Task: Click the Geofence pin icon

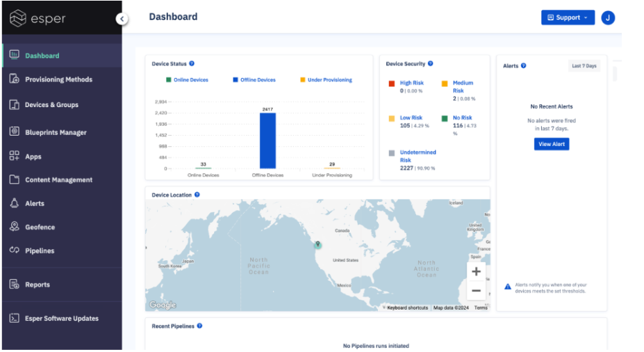Action: point(15,227)
